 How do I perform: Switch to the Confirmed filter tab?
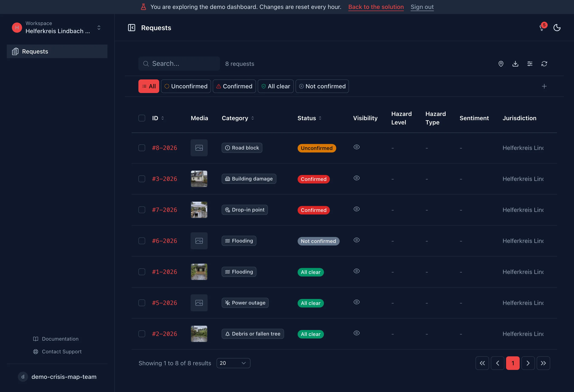pyautogui.click(x=234, y=86)
